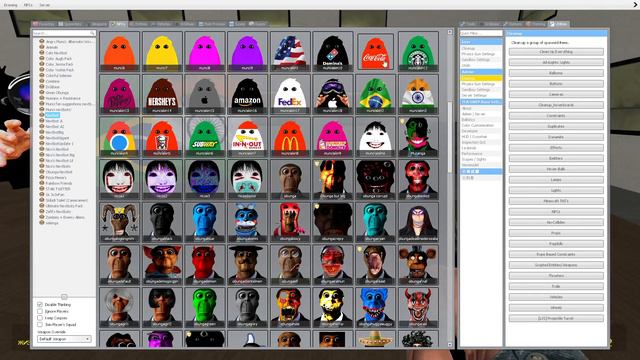Screen dimensions: 640x360
Task: Select the Freddy bear obunga icon
Action: click(x=418, y=264)
